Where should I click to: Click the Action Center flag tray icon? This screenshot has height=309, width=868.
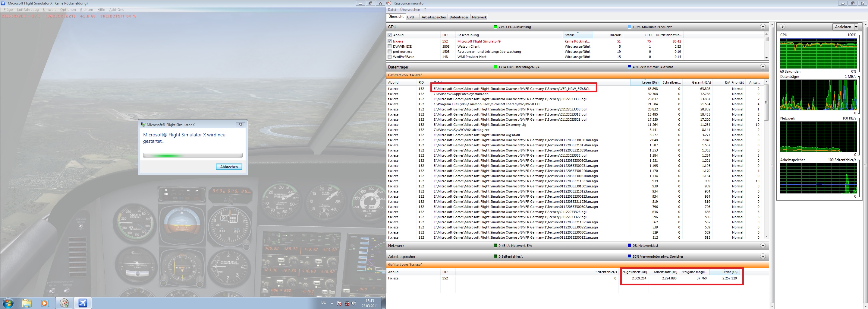coord(339,303)
